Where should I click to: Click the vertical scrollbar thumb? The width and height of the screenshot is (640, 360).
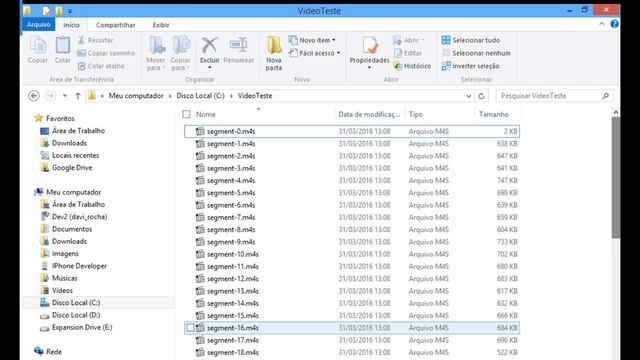[616, 178]
